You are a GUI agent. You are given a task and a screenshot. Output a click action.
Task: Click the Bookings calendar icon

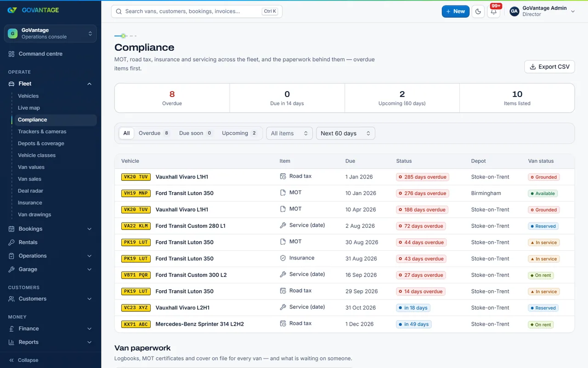pyautogui.click(x=11, y=229)
